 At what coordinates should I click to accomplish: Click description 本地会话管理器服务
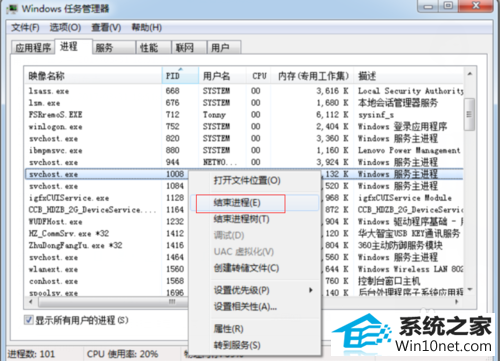click(x=398, y=103)
